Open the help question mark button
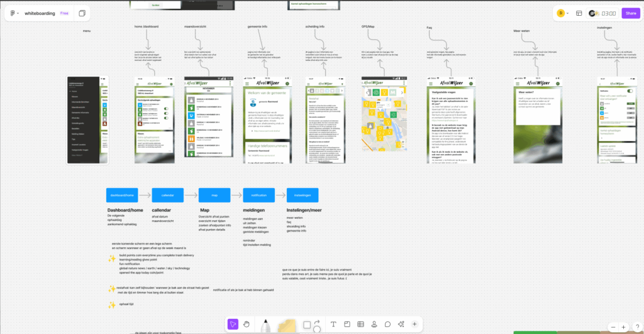This screenshot has width=644, height=334. 636,326
